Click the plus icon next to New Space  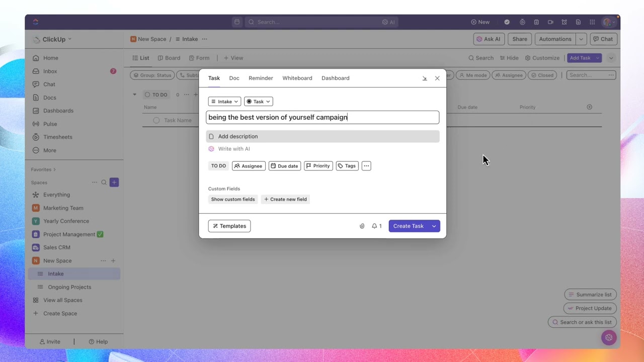[x=113, y=260]
